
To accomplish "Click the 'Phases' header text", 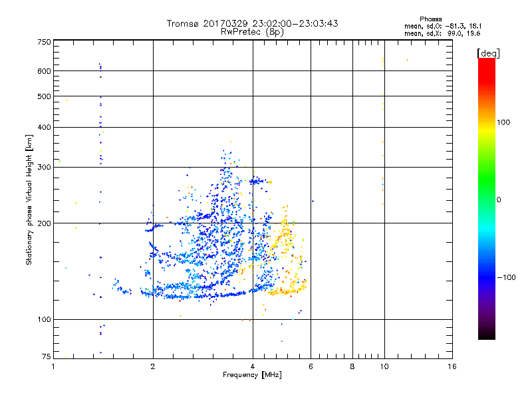I will pos(430,19).
